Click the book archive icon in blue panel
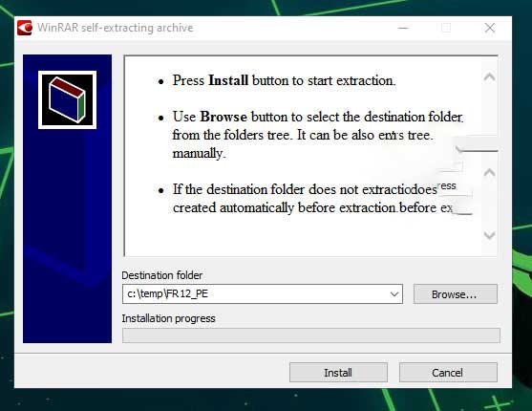Screen dimensions: 532x411 (x=67, y=99)
